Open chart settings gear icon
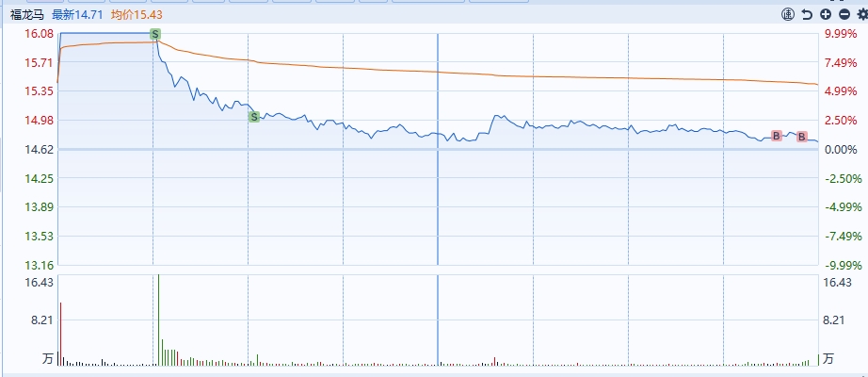This screenshot has height=377, width=868. pyautogui.click(x=862, y=15)
